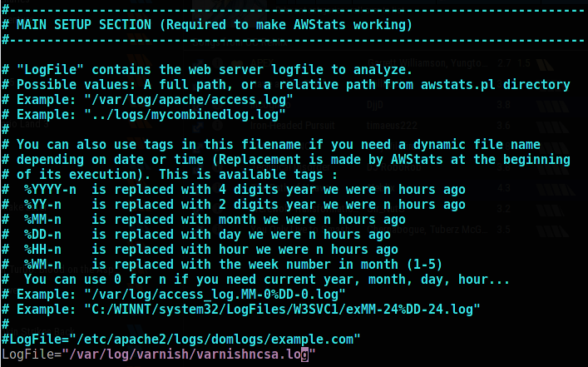Screen dimensions: 588x367
Task: Click the "You can also use tags" line
Action: click(x=284, y=145)
